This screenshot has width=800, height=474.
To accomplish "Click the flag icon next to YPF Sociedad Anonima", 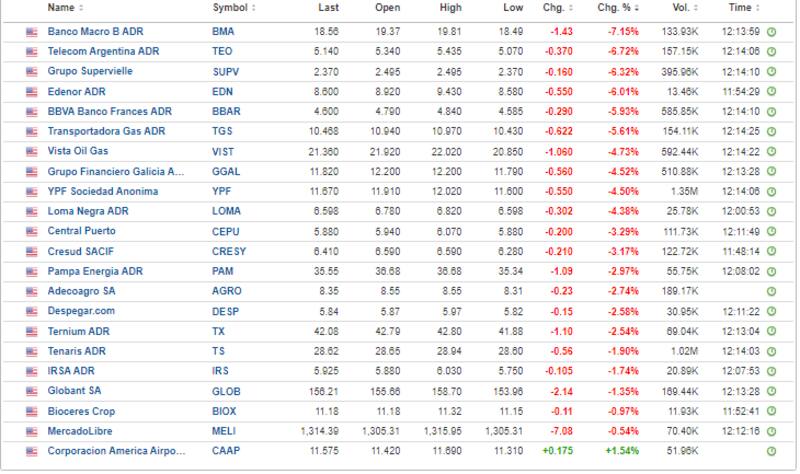I will tap(31, 192).
